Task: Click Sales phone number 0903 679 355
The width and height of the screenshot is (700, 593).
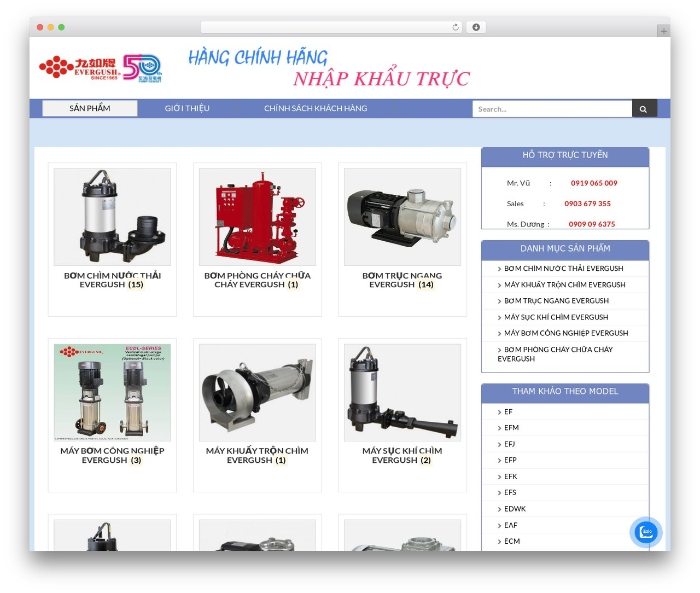Action: pyautogui.click(x=587, y=204)
